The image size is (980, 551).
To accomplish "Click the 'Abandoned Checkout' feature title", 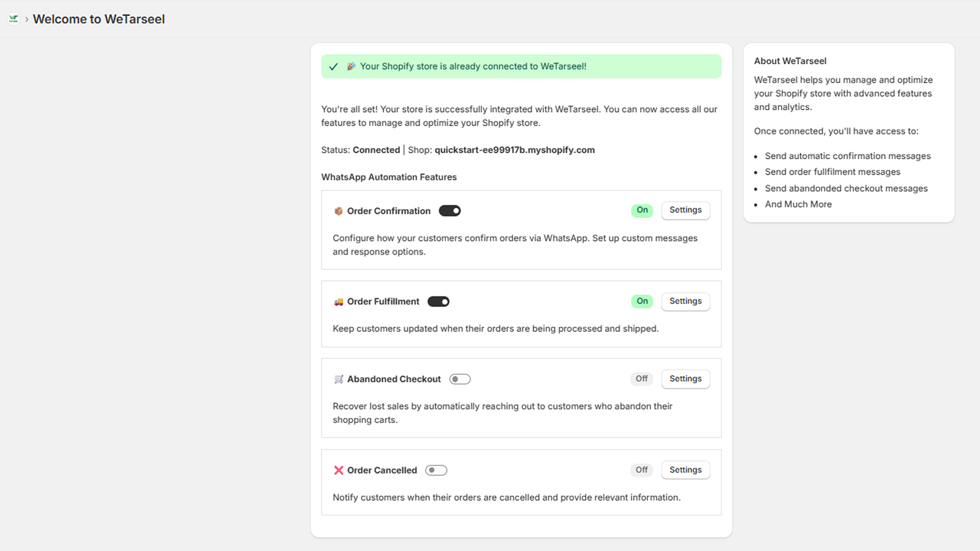I will tap(394, 380).
